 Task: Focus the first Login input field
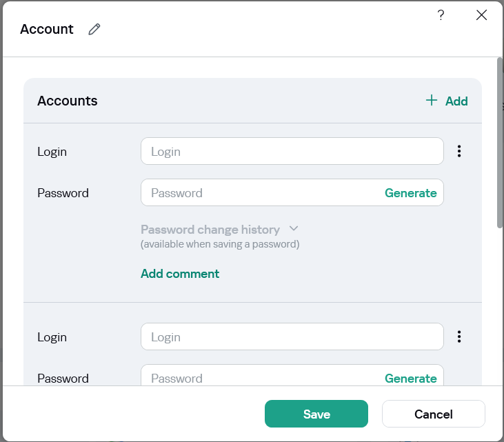coord(292,151)
